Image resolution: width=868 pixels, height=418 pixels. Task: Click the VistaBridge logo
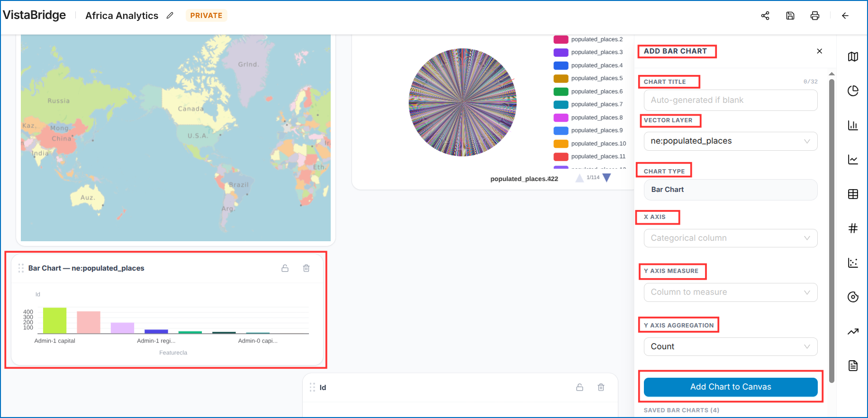(x=35, y=15)
